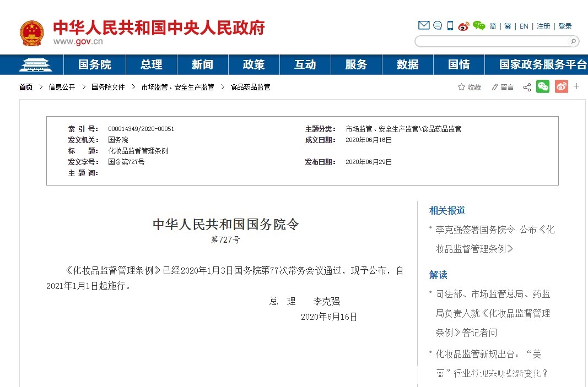Go to 信息公开 in breadcrumb

(62, 88)
